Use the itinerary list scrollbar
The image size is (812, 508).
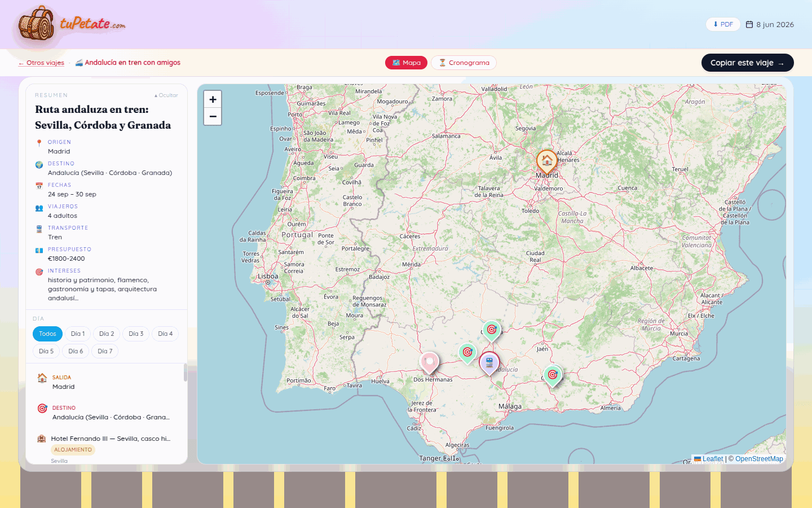(x=185, y=373)
